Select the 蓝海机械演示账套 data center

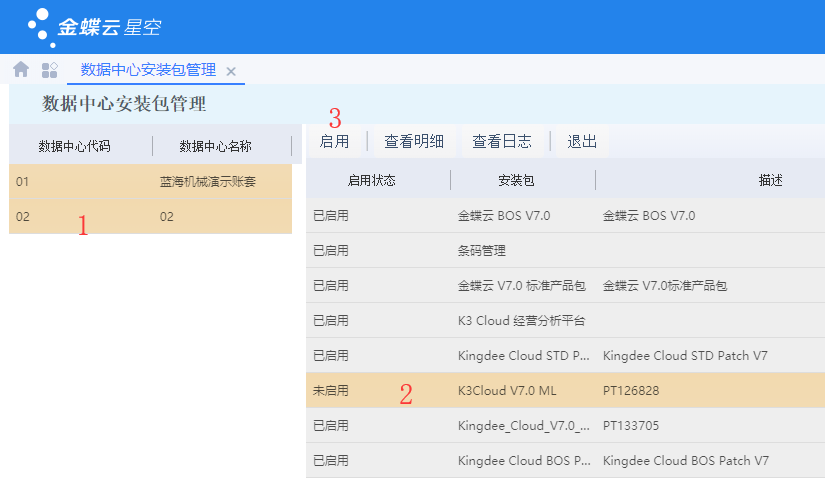[208, 182]
